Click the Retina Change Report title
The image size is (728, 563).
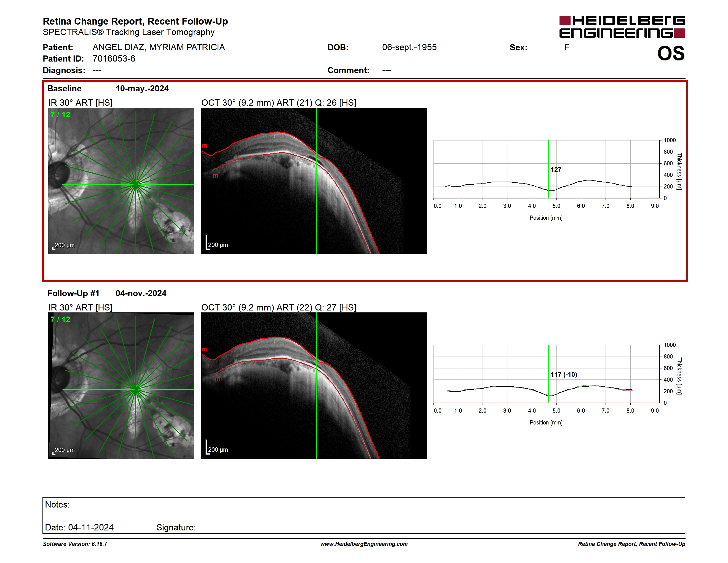click(x=135, y=21)
